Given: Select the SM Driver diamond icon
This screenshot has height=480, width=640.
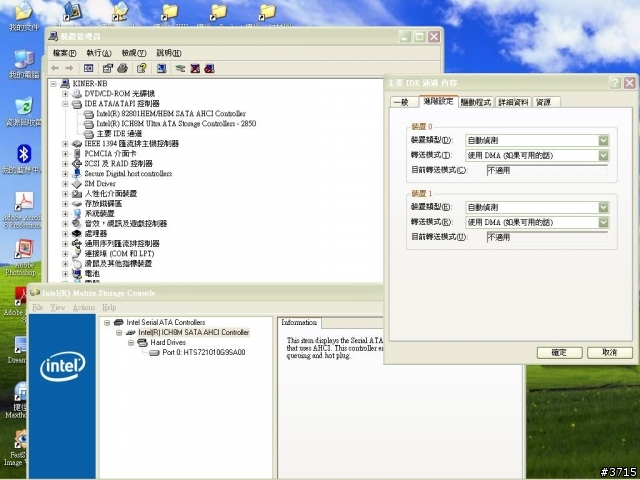Looking at the screenshot, I should (77, 184).
